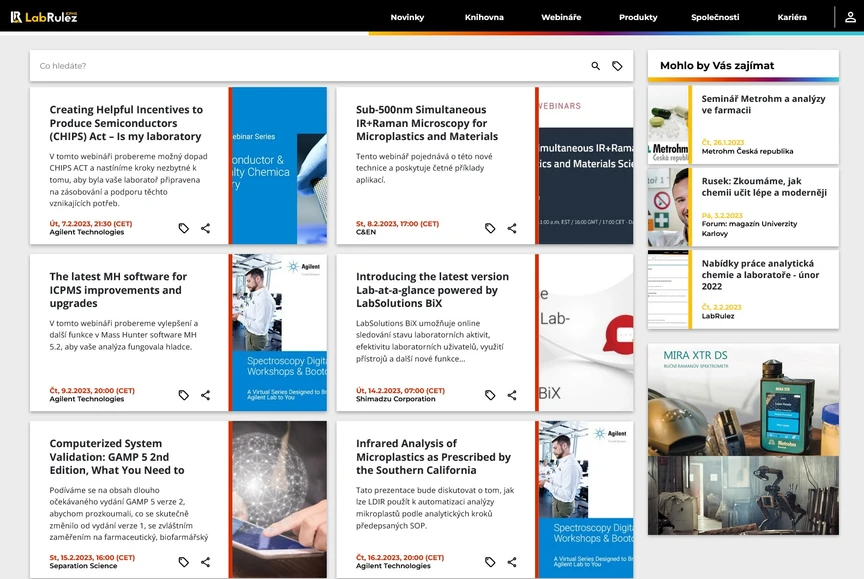Tag icon on MH software ICPMS card

point(183,395)
